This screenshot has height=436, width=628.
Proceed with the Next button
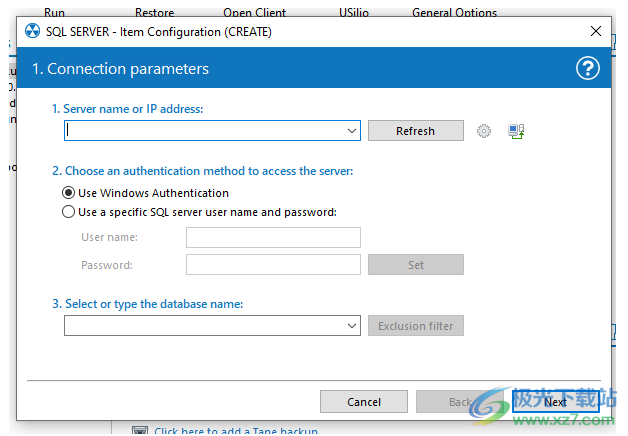[x=556, y=402]
